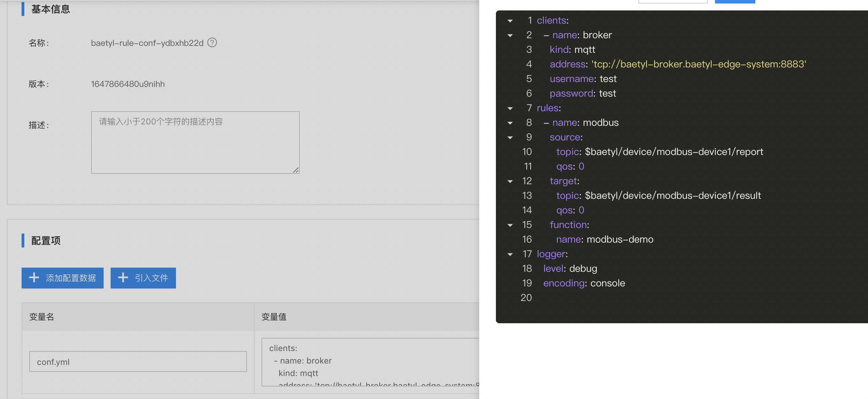
Task: Click the source topic modbus-device1/report line
Action: coord(660,152)
